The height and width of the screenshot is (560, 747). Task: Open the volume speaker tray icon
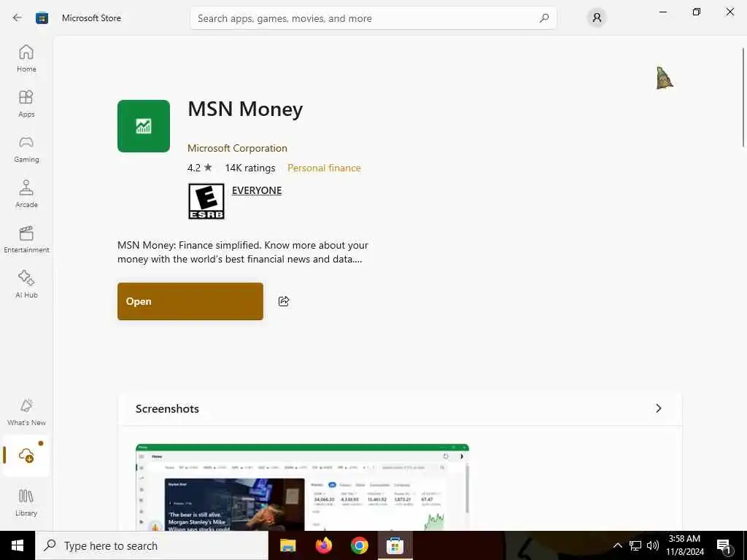(x=653, y=545)
